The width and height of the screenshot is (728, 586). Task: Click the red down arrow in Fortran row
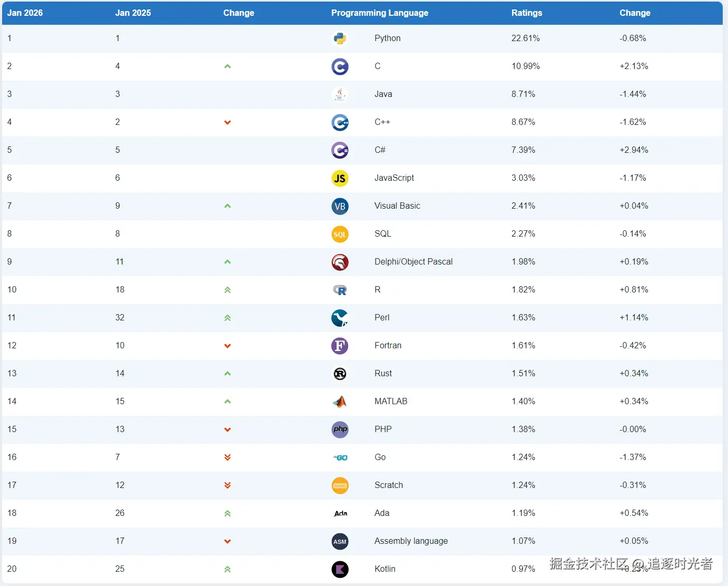228,346
